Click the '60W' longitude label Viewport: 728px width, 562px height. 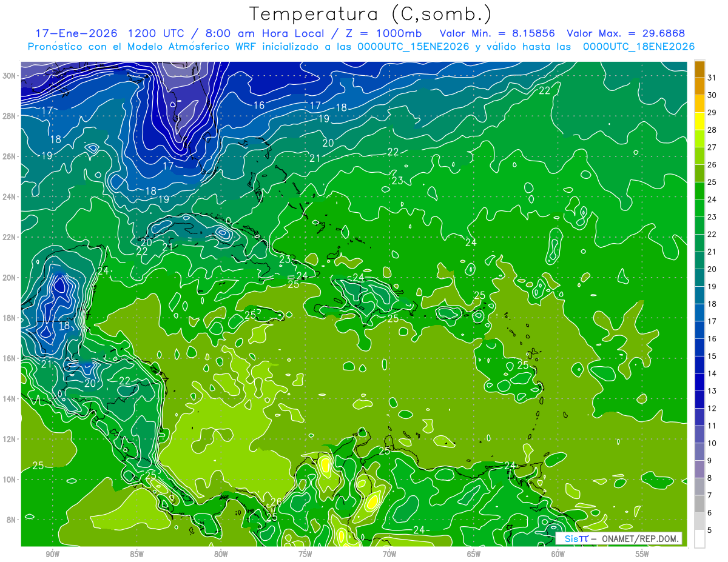pos(558,554)
